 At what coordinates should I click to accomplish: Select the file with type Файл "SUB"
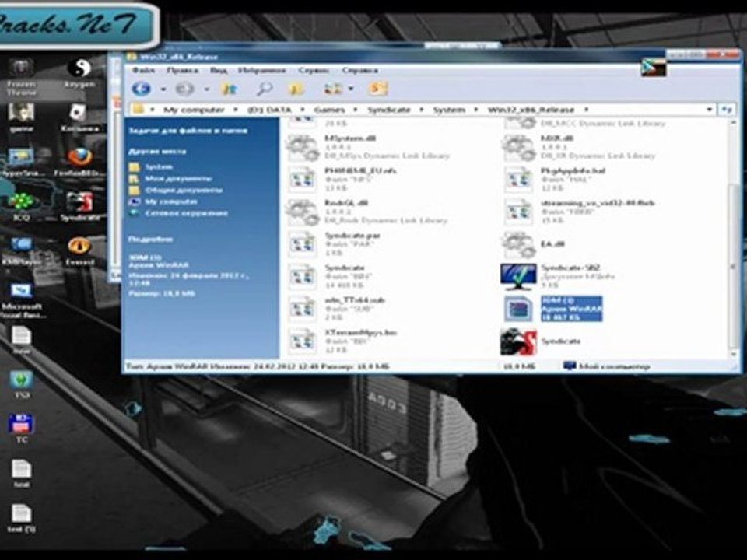click(x=303, y=309)
